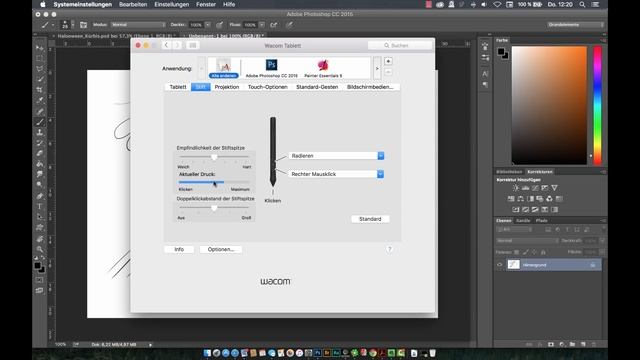Add Brightness/Contrast adjustment in Korrekturen
The image size is (640, 360).
tap(516, 188)
